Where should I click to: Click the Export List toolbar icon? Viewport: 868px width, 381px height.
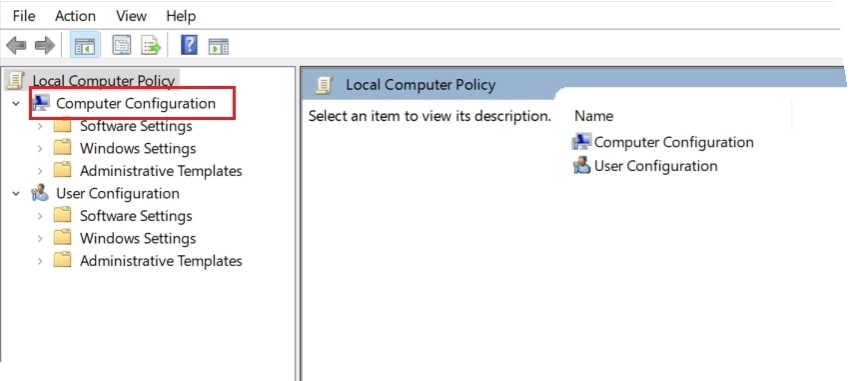pos(150,45)
